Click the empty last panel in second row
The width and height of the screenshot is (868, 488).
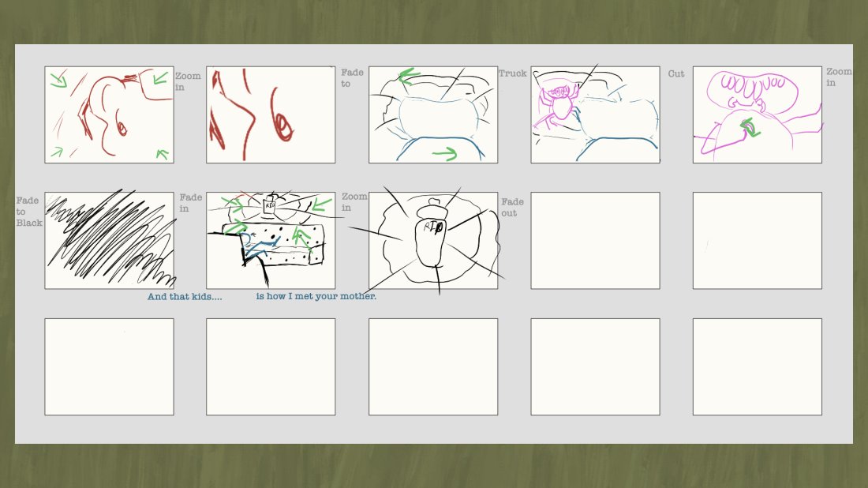(758, 240)
